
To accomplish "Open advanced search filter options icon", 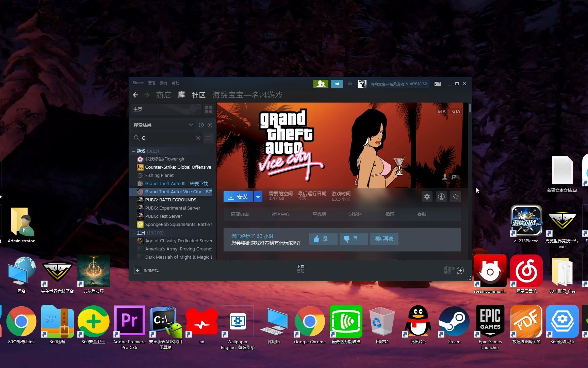I will (209, 138).
